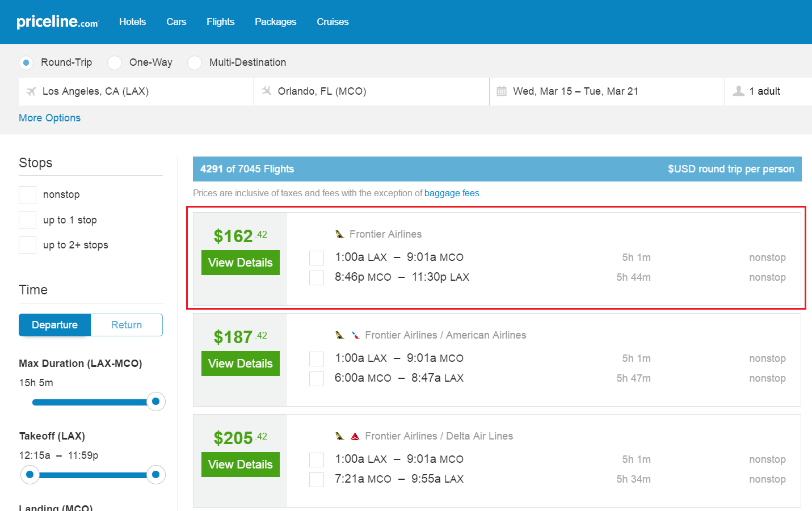812x511 pixels.
Task: Check the up to 2+ stops checkbox
Action: [27, 245]
